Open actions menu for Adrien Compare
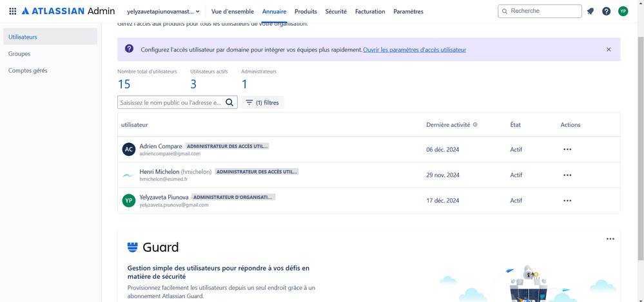The height and width of the screenshot is (302, 644). 567,149
